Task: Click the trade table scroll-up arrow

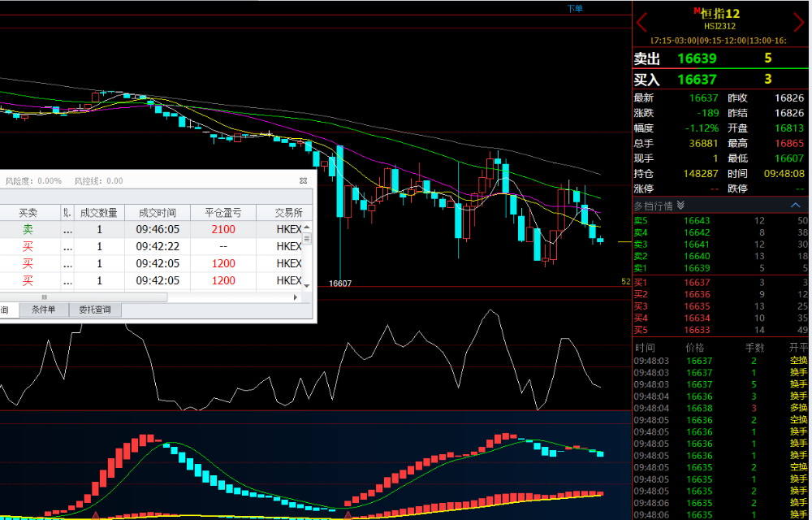Action: coord(307,227)
